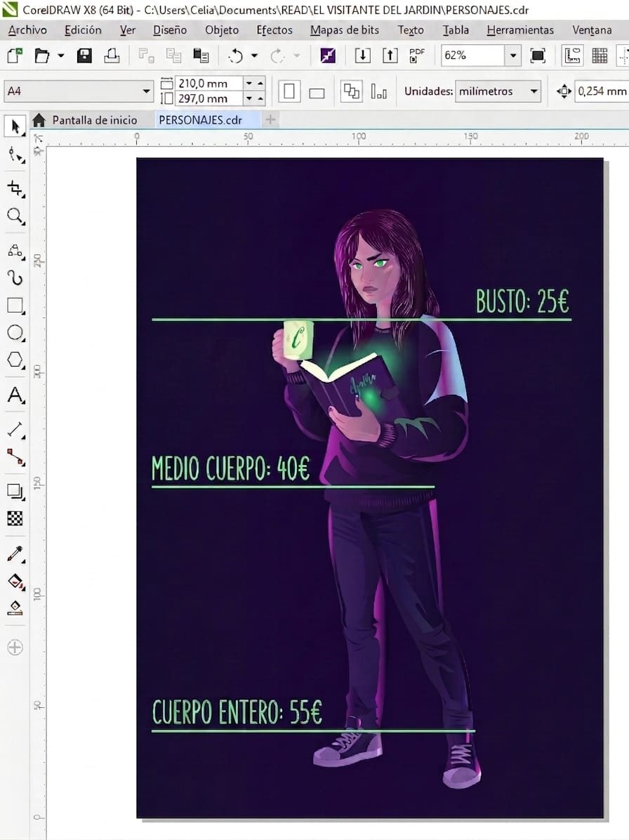Image resolution: width=629 pixels, height=840 pixels.
Task: Choose the Straight-Line Connector tool
Action: [x=15, y=457]
